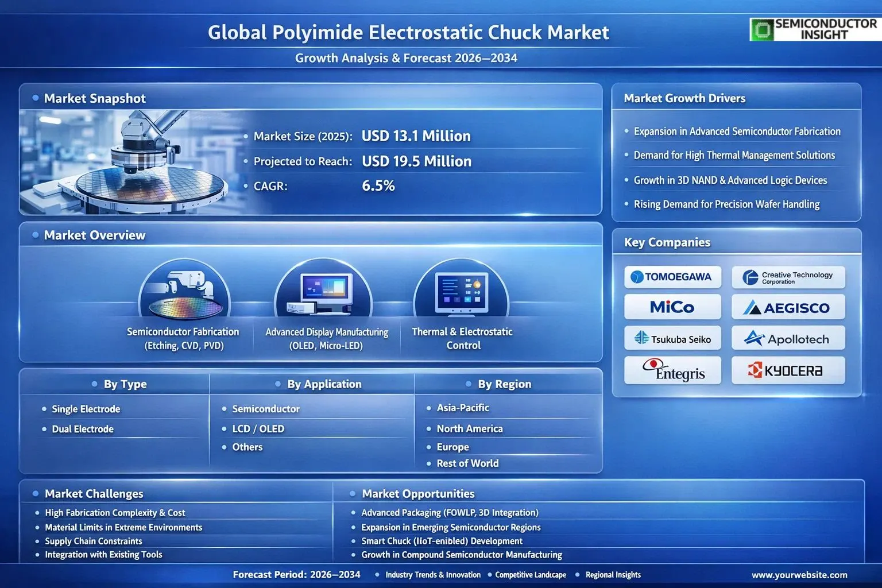Click Regional Insights footer item

613,575
